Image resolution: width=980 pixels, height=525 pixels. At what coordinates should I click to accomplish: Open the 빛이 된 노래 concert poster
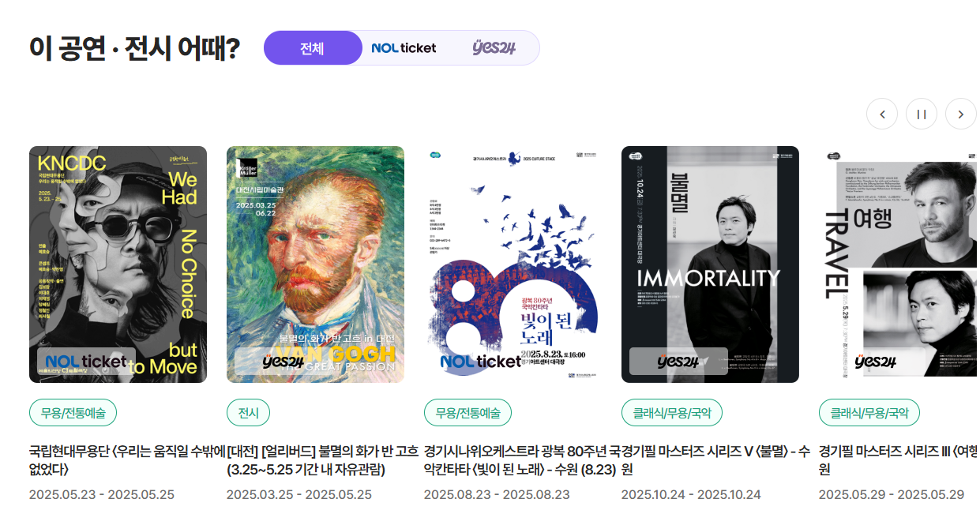tap(513, 264)
